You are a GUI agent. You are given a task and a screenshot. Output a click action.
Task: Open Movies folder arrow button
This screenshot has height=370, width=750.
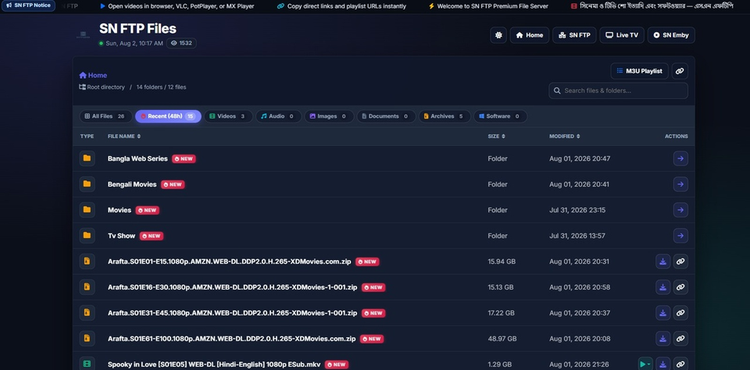680,210
